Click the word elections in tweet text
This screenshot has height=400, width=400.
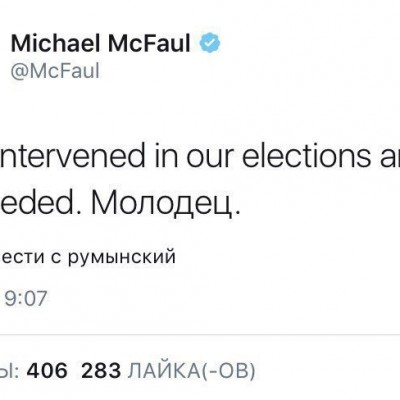(x=306, y=157)
